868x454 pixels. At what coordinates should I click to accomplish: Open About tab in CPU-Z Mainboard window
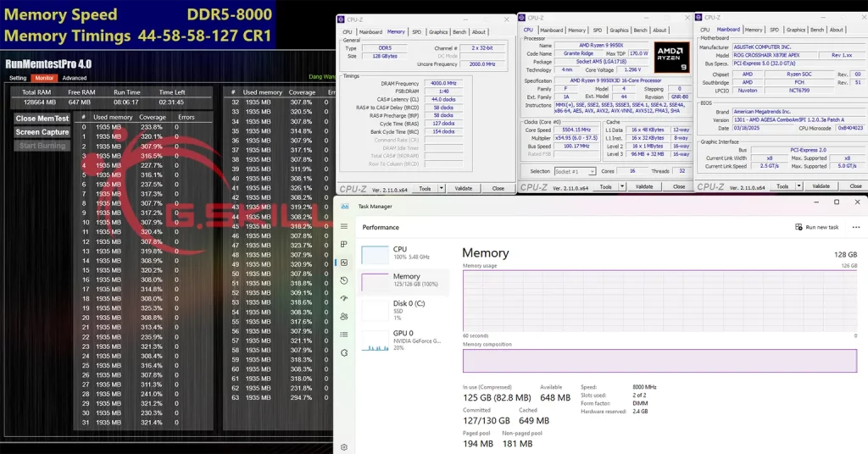837,30
